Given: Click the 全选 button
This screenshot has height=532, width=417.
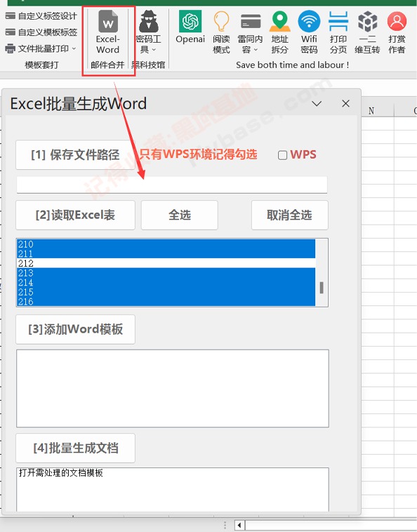Looking at the screenshot, I should click(x=180, y=215).
